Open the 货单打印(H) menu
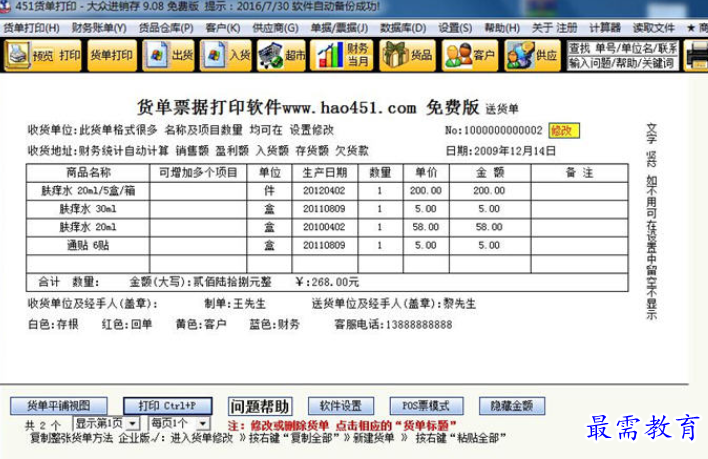 point(32,28)
